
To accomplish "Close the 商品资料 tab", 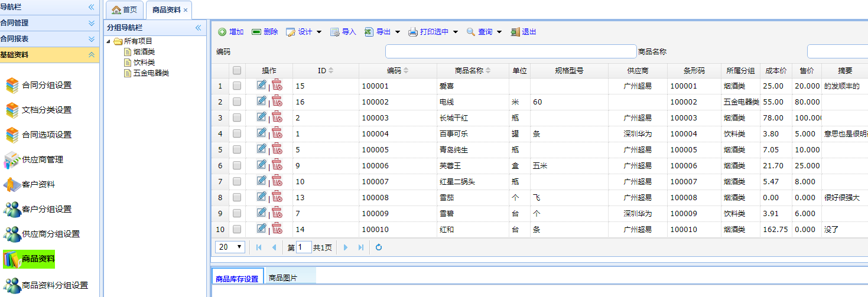I will click(x=186, y=10).
